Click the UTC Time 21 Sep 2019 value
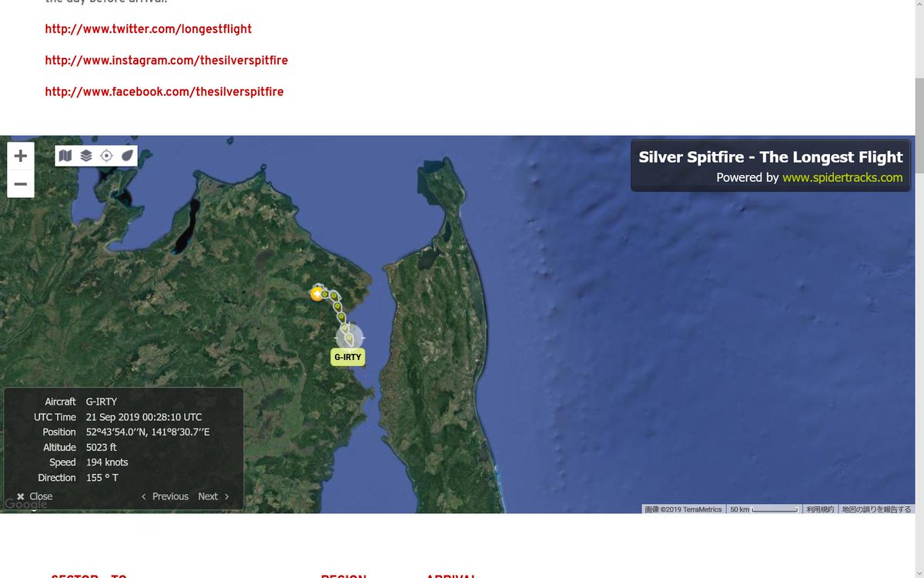 pos(144,417)
